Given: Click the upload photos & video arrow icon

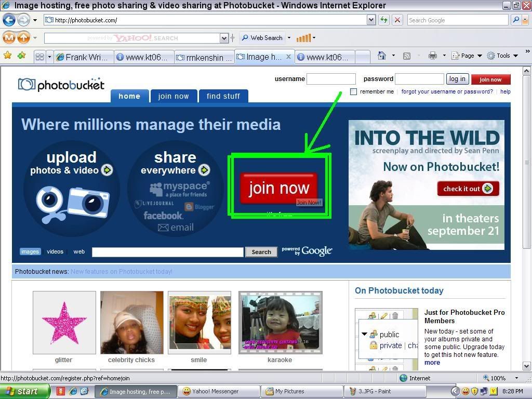Looking at the screenshot, I should coord(107,170).
